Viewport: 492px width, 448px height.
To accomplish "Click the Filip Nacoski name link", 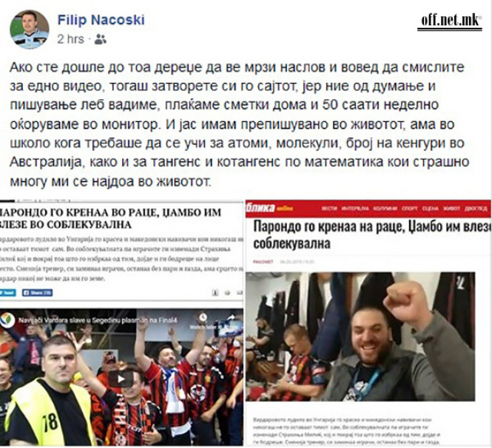I will [101, 20].
